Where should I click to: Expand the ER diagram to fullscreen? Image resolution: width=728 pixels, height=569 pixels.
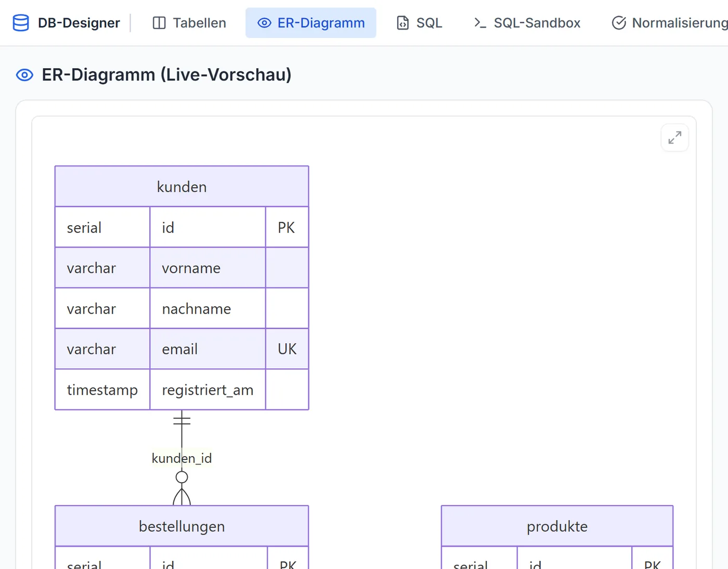click(674, 138)
